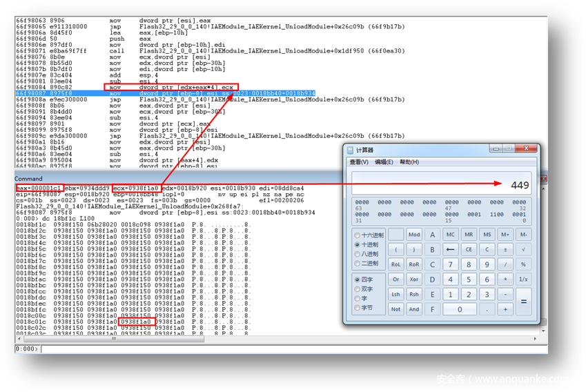Open the 编辑(E) menu
The width and height of the screenshot is (586, 392).
pos(384,162)
